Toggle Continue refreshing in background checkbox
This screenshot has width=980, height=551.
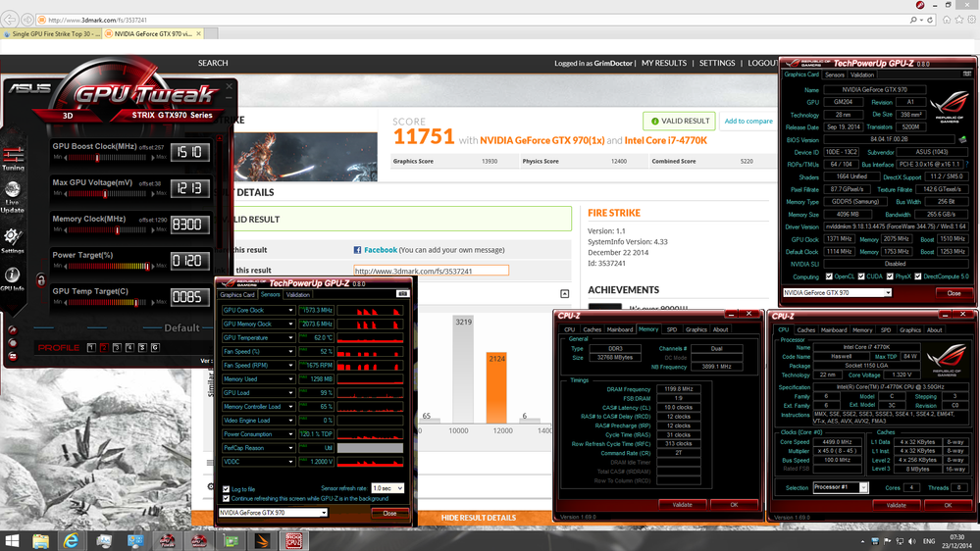pos(227,498)
